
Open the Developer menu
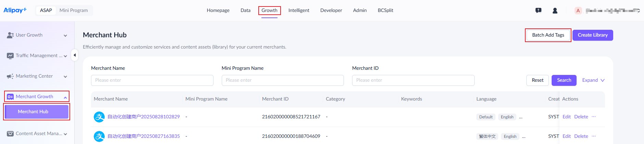pyautogui.click(x=331, y=11)
